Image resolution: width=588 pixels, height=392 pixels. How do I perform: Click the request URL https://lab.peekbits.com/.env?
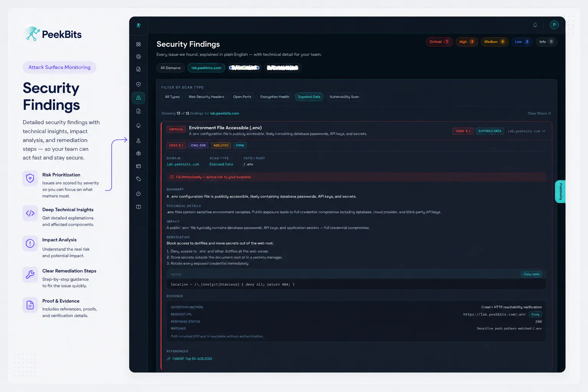[494, 315]
